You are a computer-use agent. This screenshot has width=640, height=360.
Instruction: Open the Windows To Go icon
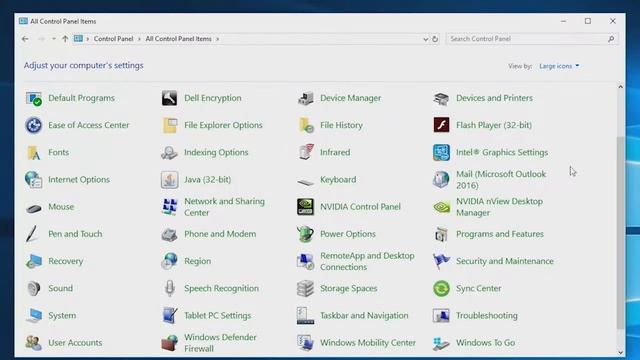click(x=441, y=343)
